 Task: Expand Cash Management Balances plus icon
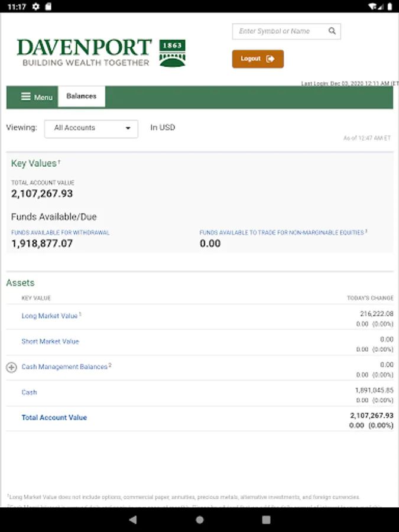pyautogui.click(x=12, y=367)
